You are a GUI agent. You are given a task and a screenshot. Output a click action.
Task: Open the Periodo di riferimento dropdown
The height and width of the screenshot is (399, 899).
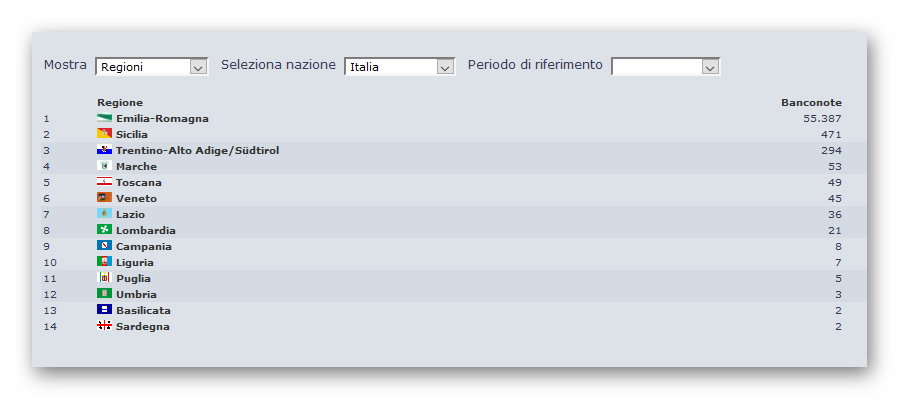click(x=666, y=66)
